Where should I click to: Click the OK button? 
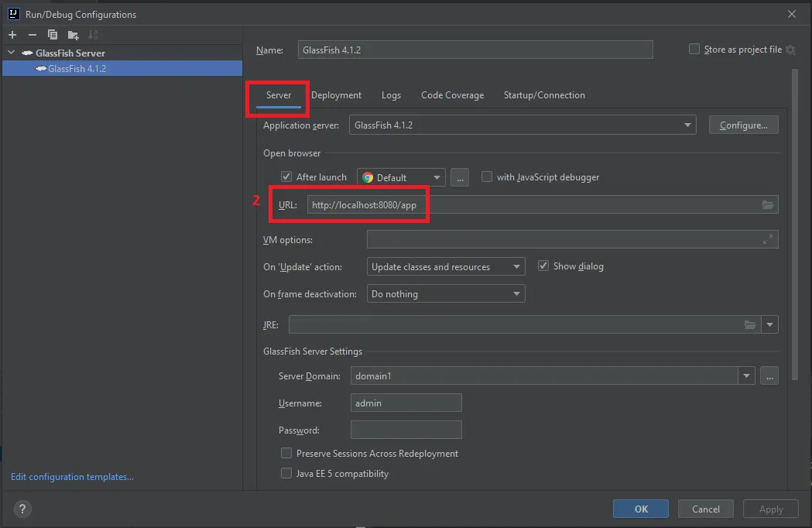(641, 509)
